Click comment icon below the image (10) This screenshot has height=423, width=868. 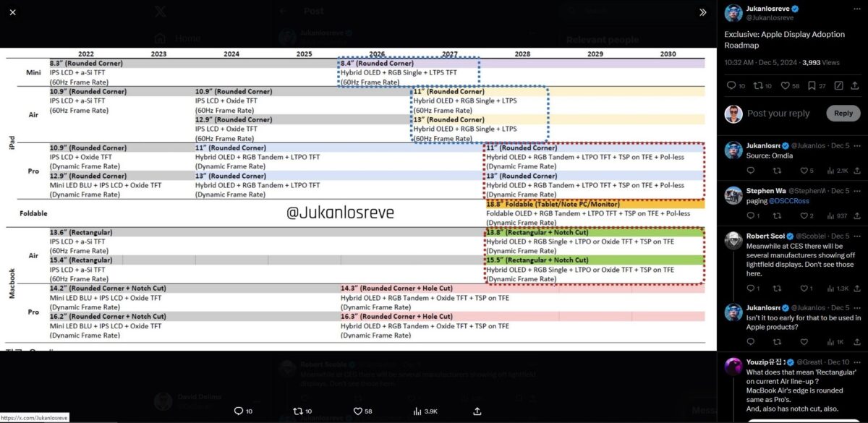(239, 411)
